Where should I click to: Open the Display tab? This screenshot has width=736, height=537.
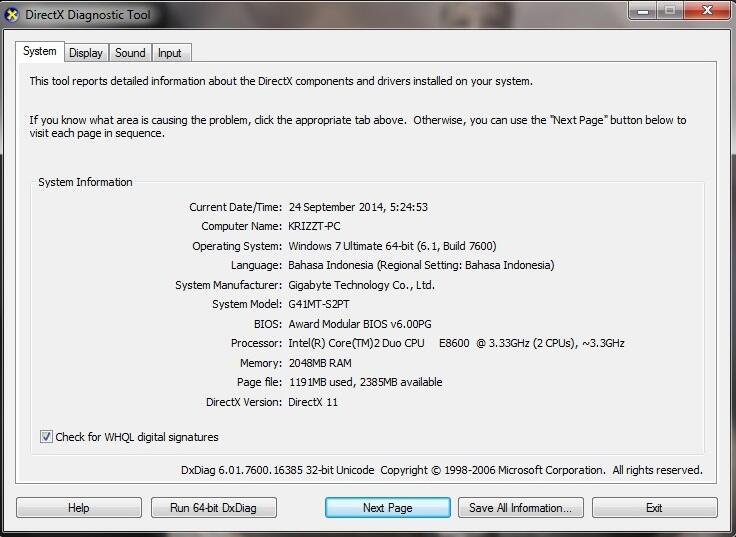86,53
